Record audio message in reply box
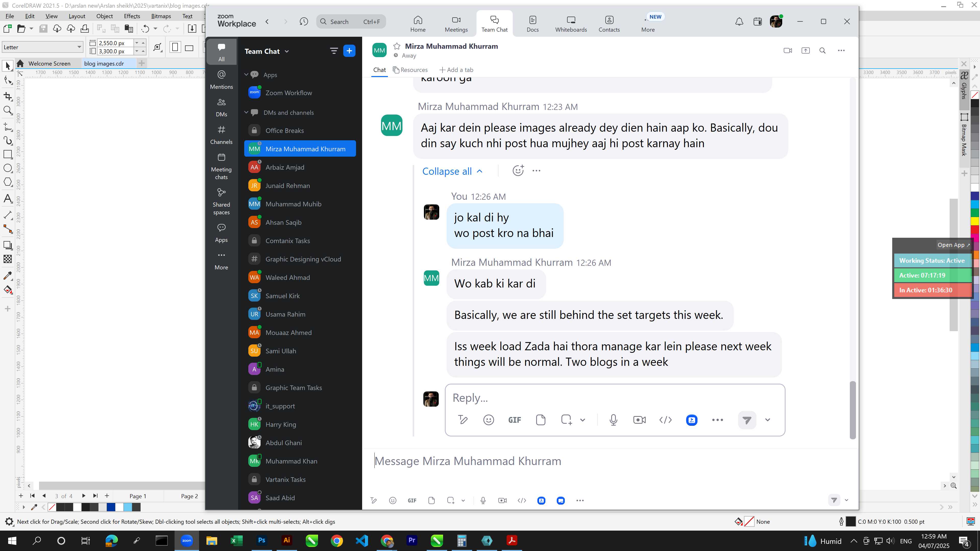980x551 pixels. pyautogui.click(x=613, y=420)
